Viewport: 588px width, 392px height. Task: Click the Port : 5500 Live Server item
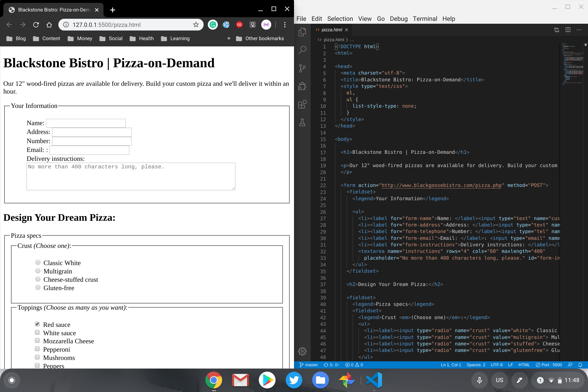pos(549,365)
